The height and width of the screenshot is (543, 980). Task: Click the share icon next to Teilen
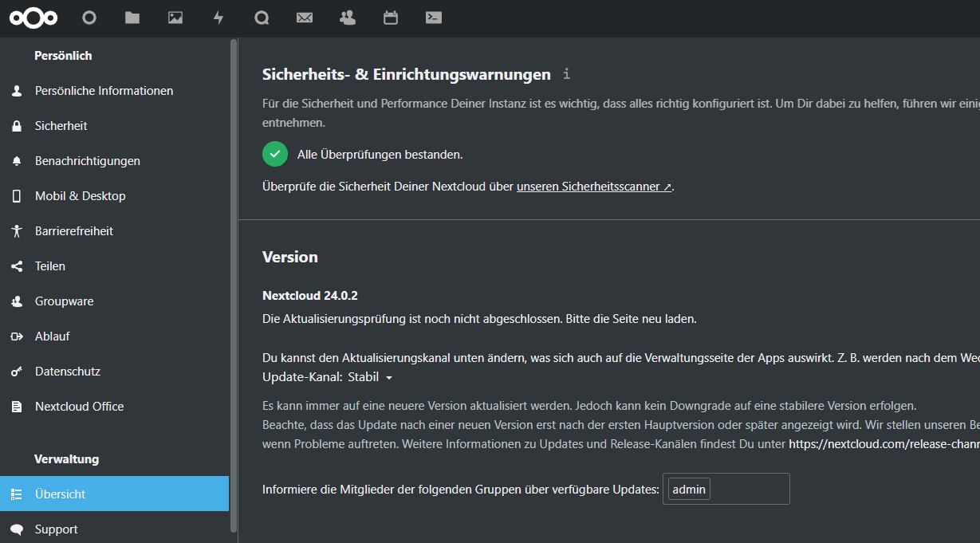click(17, 266)
